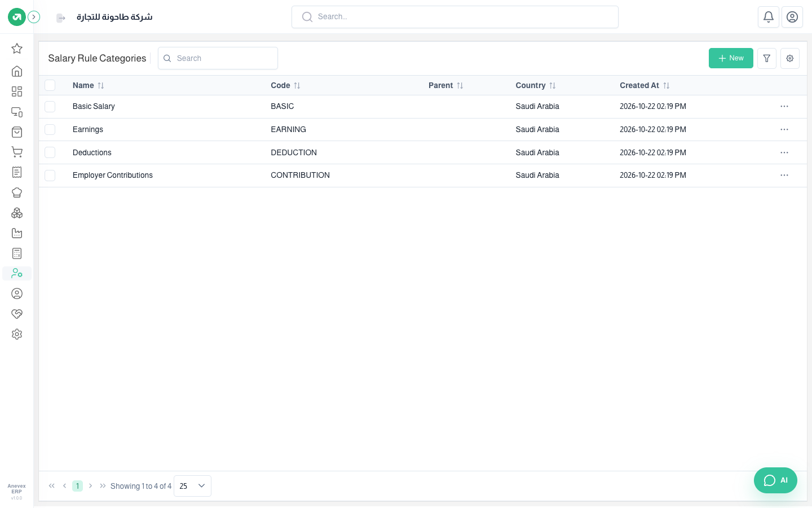This screenshot has width=812, height=508.
Task: Open actions menu for Deductions row
Action: 784,152
